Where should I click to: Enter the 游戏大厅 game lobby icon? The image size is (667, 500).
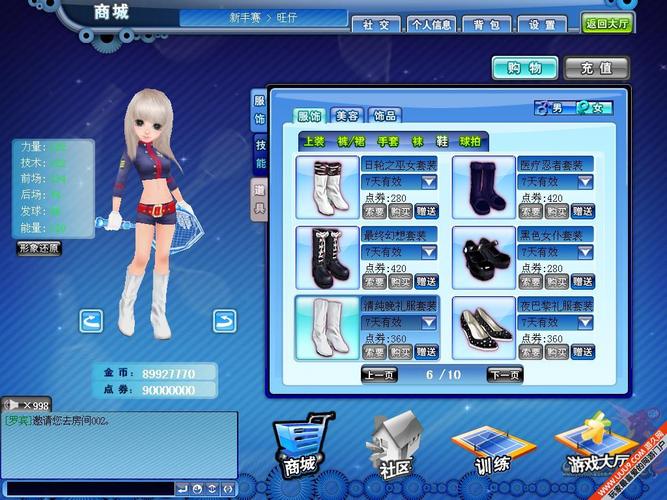click(588, 446)
